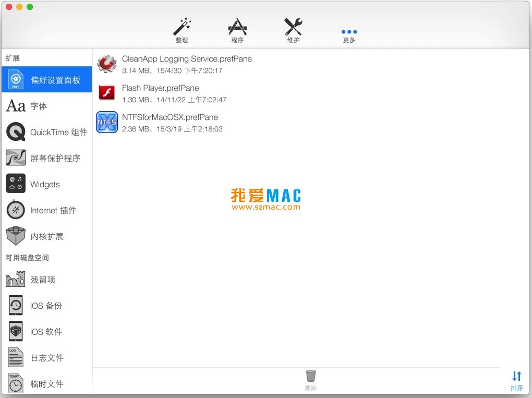Click the 2.36 MB, 15/3/19 detail line
Viewport: 532px width, 398px height.
click(172, 129)
